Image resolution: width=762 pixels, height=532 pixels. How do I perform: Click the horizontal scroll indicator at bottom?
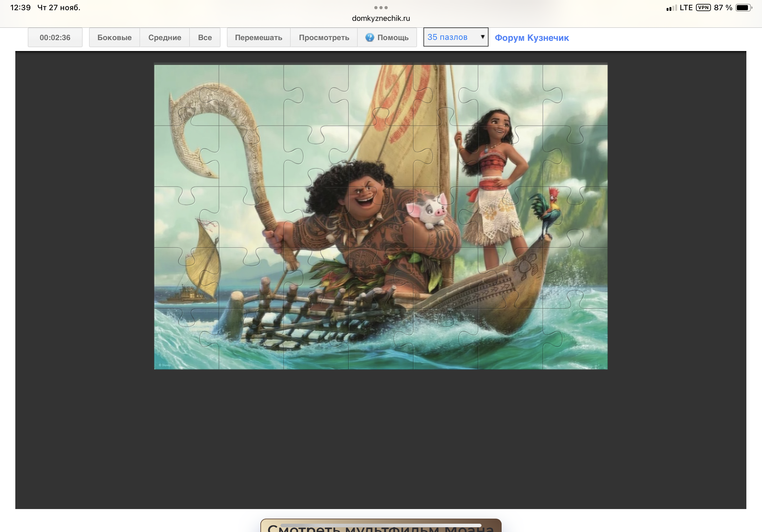[381, 525]
